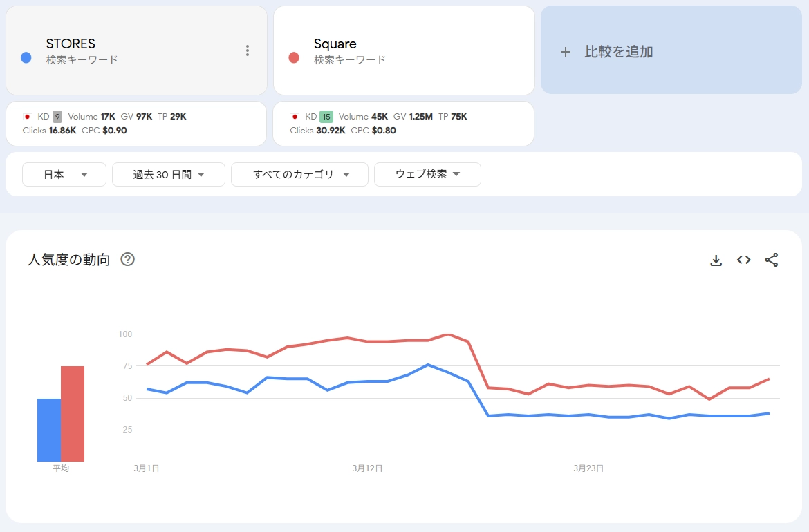Screen dimensions: 809x532
Task: Open the 日本 region dropdown
Action: point(64,174)
